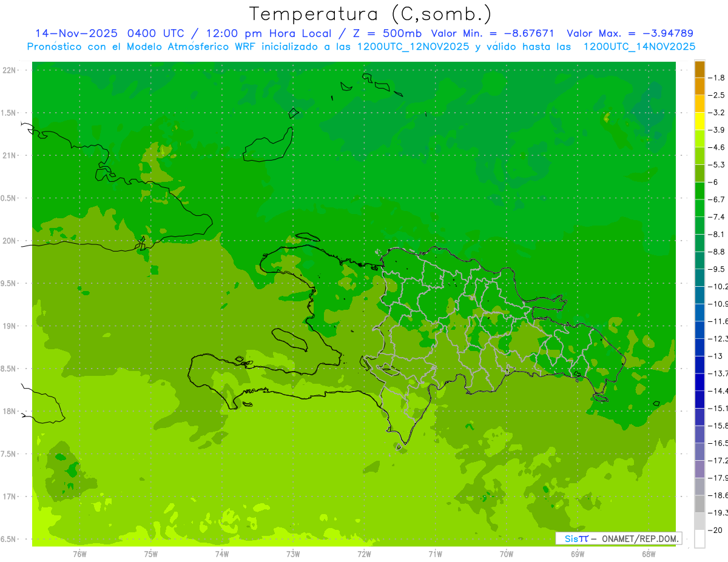This screenshot has height=562, width=728.
Task: Click the '18N' latitude axis label
Action: 9,411
